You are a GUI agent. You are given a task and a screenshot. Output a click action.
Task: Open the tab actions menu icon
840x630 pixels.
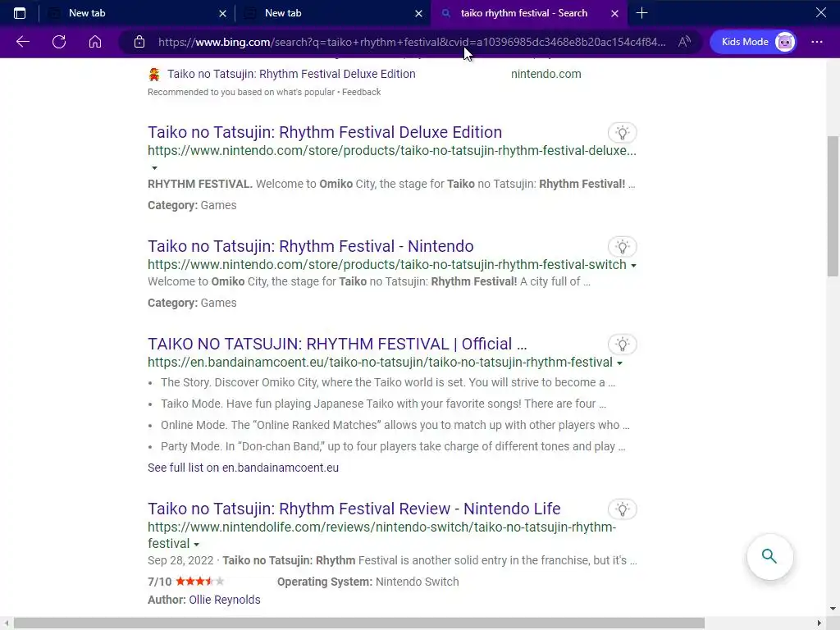click(20, 13)
